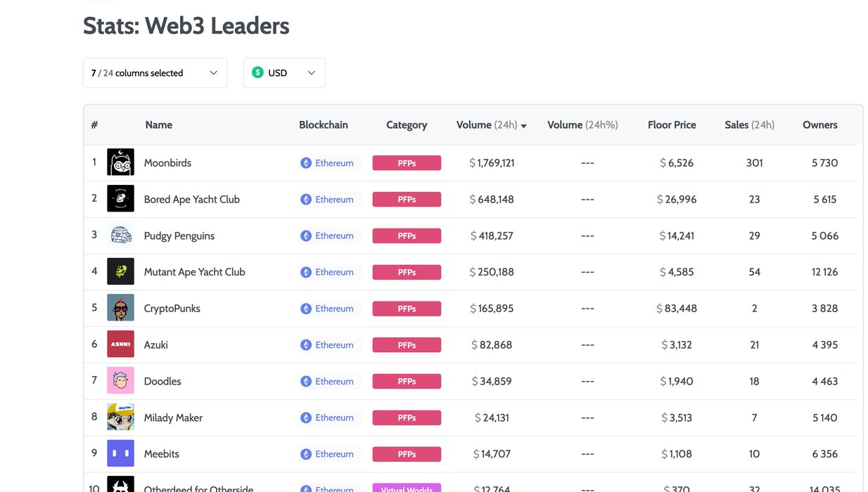
Task: Click PFPs tag in Azuki row
Action: point(407,345)
